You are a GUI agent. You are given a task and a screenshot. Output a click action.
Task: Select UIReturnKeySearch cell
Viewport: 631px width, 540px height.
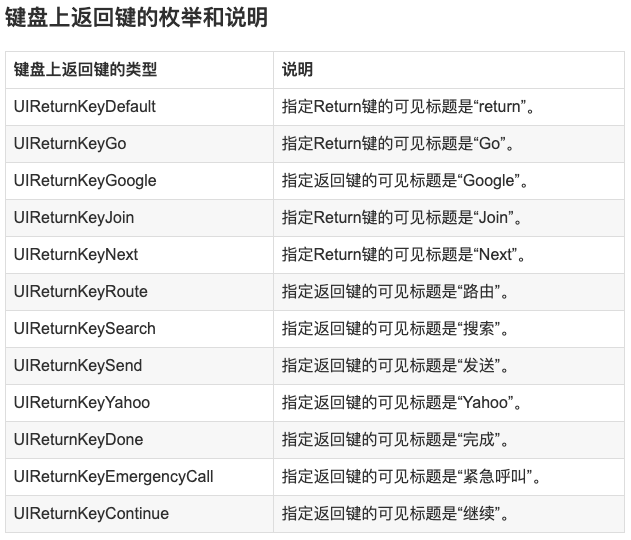pos(139,329)
